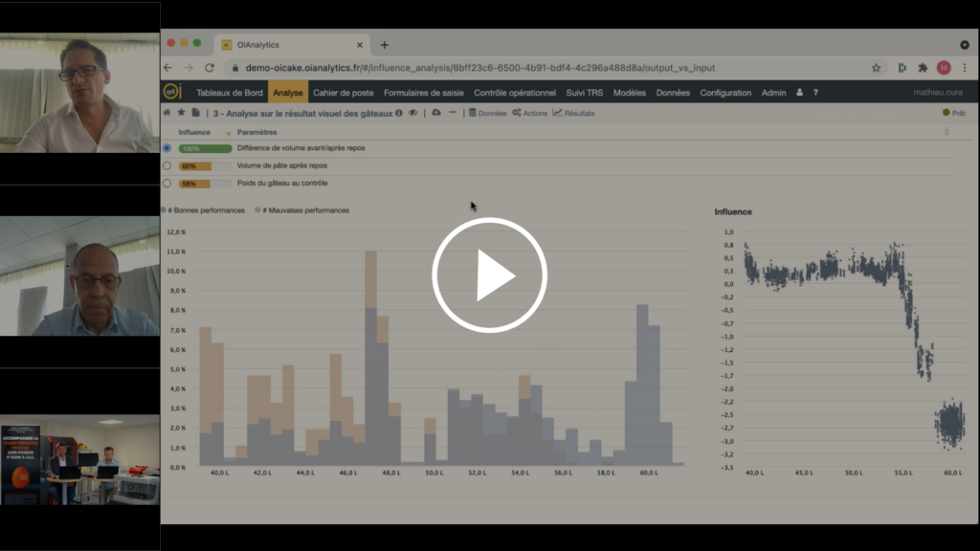980x551 pixels.
Task: Click the 100% green influence bar
Action: pos(205,148)
